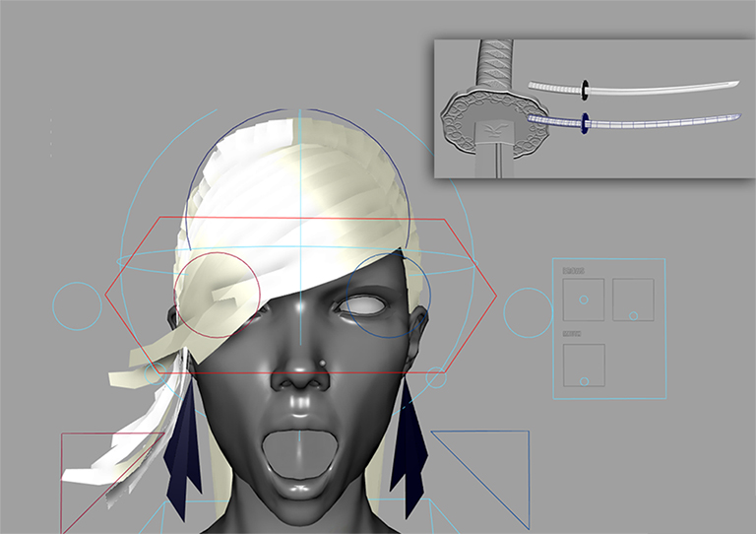Image resolution: width=756 pixels, height=534 pixels.
Task: Click the top label in the slider panel
Action: [x=572, y=270]
